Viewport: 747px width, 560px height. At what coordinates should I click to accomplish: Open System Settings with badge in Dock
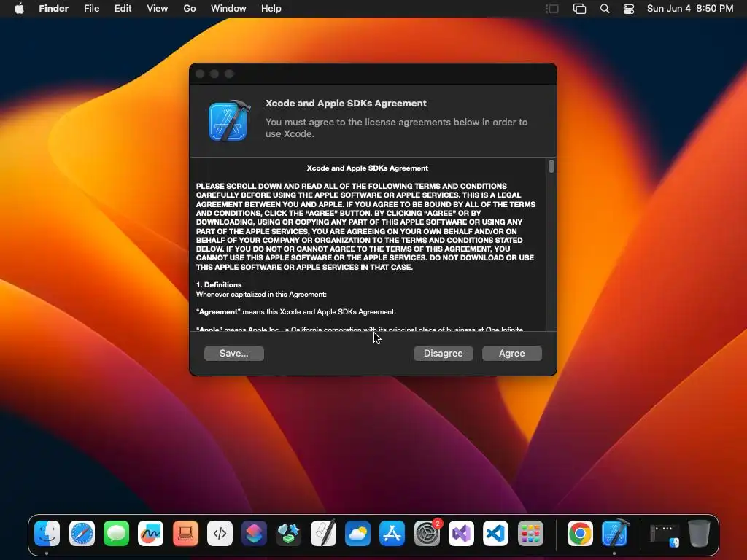point(427,533)
